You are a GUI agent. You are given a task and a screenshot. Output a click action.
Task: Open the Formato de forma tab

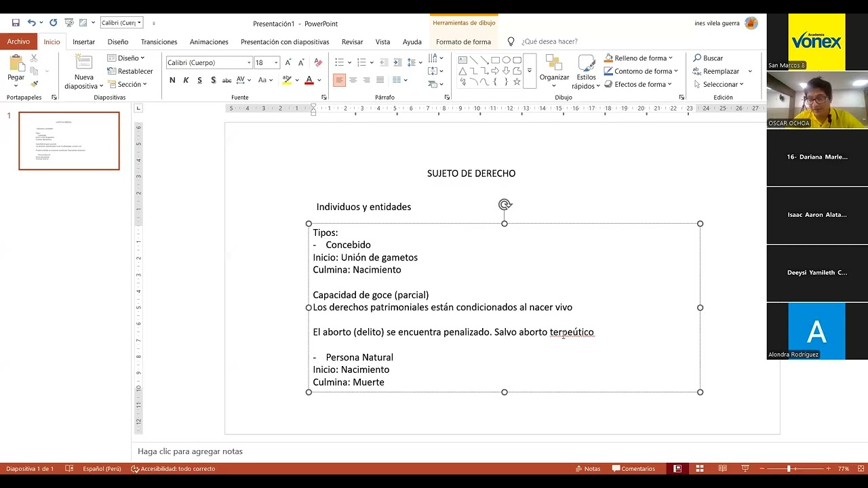coord(463,41)
